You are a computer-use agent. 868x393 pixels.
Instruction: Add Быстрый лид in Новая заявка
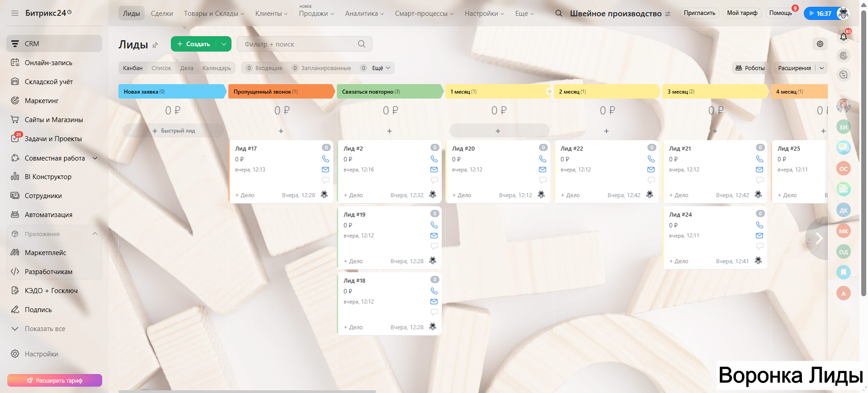(174, 131)
